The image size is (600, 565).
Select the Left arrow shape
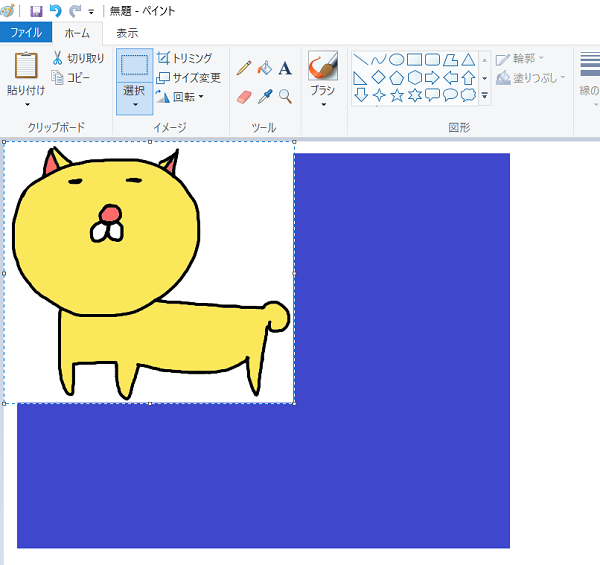pos(450,78)
